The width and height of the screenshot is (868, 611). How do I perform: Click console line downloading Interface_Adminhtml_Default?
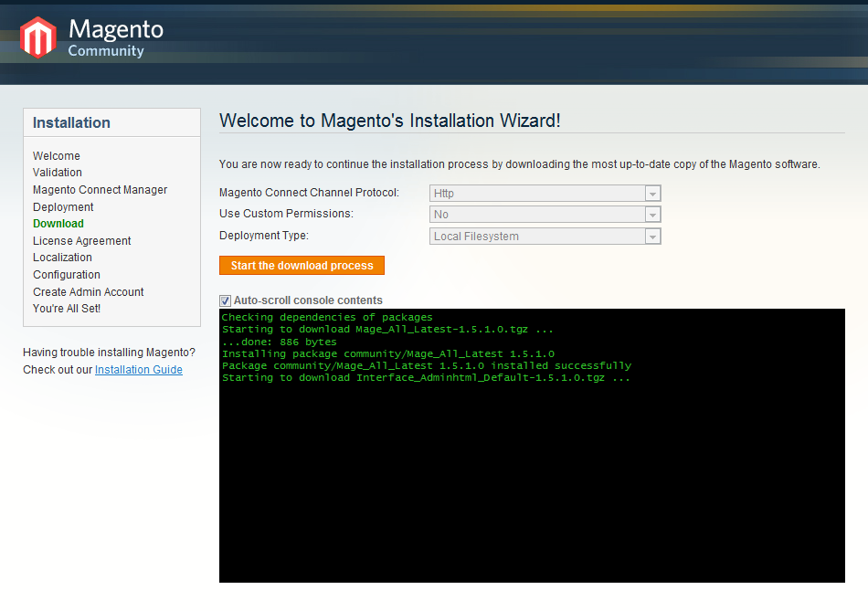[426, 378]
